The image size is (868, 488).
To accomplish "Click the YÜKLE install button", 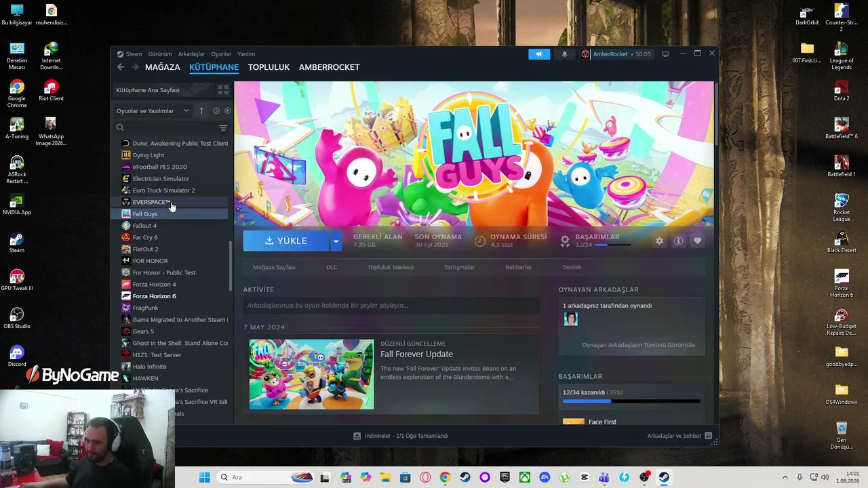I will 286,241.
